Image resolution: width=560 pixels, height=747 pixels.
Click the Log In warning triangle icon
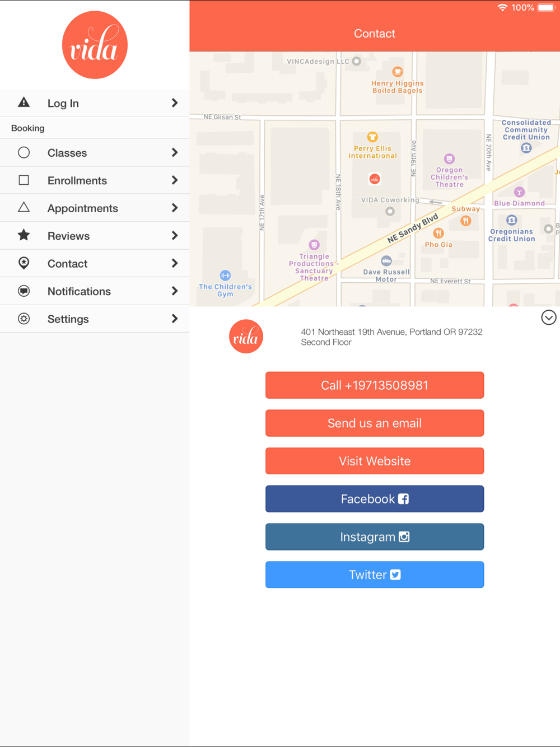[24, 102]
